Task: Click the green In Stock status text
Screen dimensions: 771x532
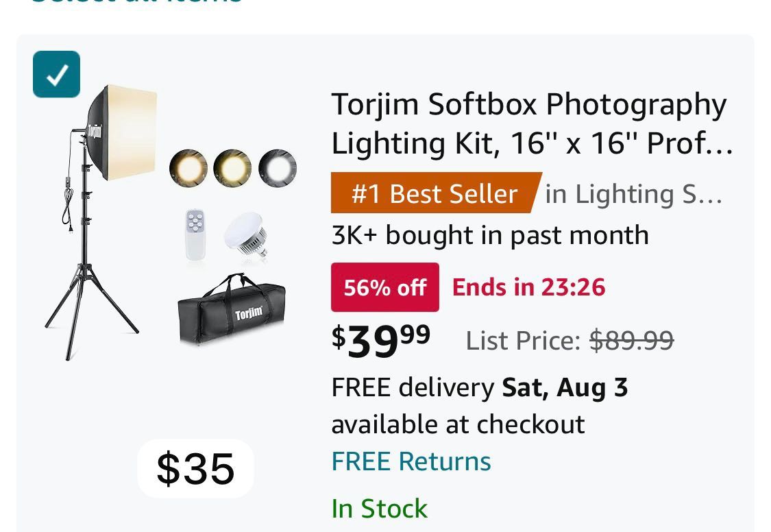Action: click(x=379, y=509)
